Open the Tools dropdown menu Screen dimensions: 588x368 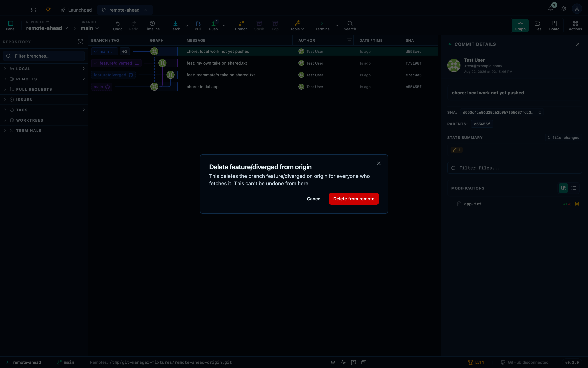297,26
